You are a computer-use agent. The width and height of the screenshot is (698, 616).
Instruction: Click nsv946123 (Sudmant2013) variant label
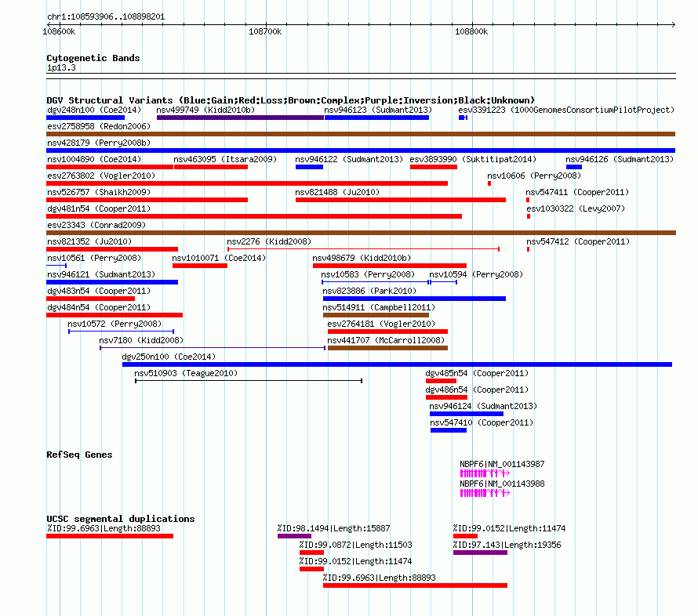pyautogui.click(x=378, y=110)
